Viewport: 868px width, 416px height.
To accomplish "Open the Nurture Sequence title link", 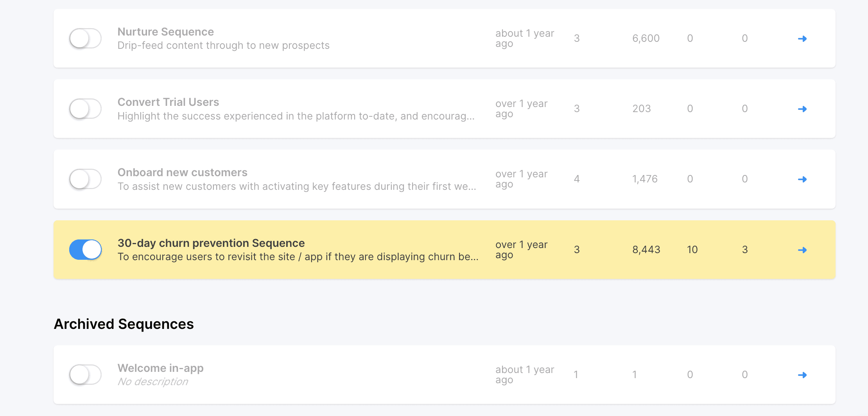I will pyautogui.click(x=166, y=32).
